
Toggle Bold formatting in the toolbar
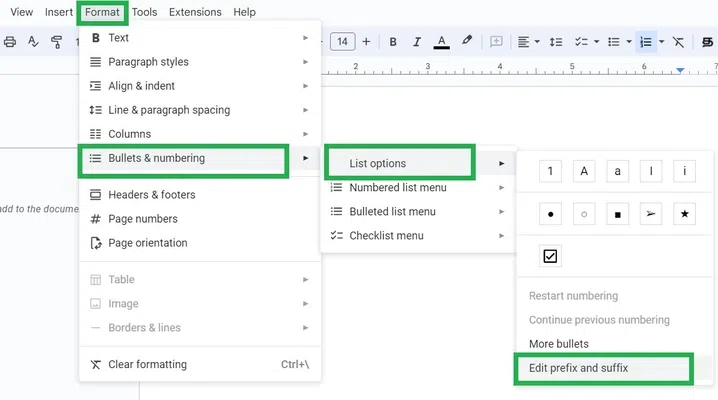point(393,42)
